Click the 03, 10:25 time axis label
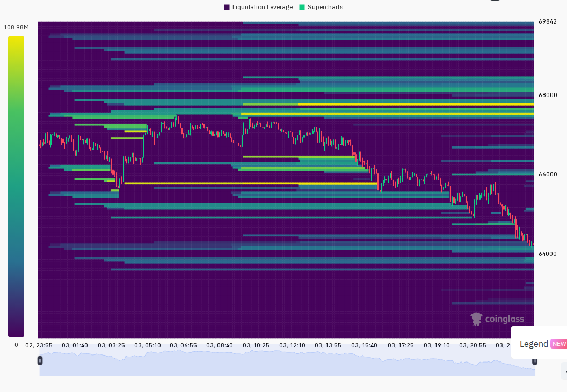This screenshot has height=392, width=567. [x=256, y=345]
